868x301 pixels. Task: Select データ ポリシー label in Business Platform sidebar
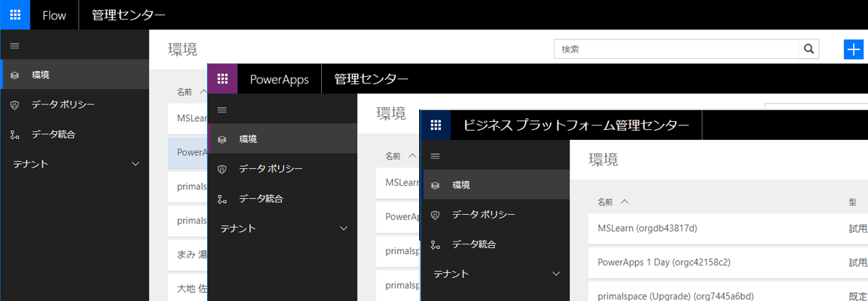484,215
